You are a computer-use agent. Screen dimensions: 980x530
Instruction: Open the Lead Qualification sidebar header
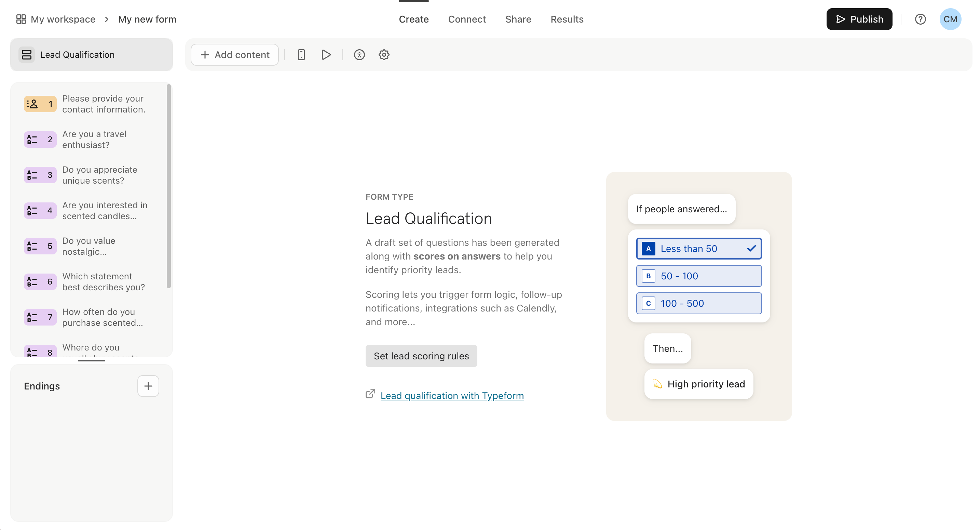pos(92,55)
